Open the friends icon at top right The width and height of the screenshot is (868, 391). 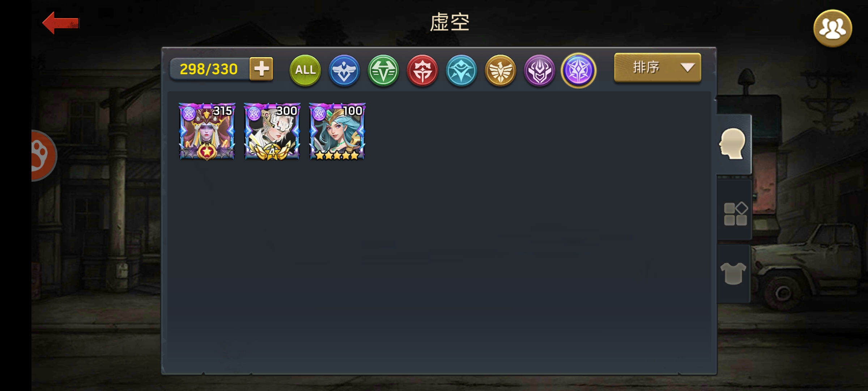(x=833, y=28)
